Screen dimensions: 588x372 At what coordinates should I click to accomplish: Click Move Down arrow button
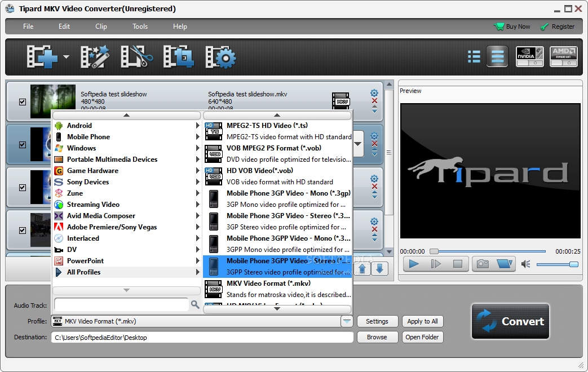(379, 268)
